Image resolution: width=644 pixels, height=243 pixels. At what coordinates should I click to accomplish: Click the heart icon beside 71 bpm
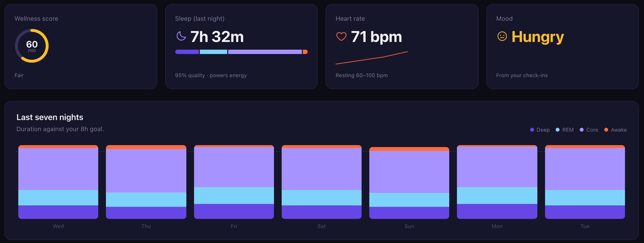(341, 36)
